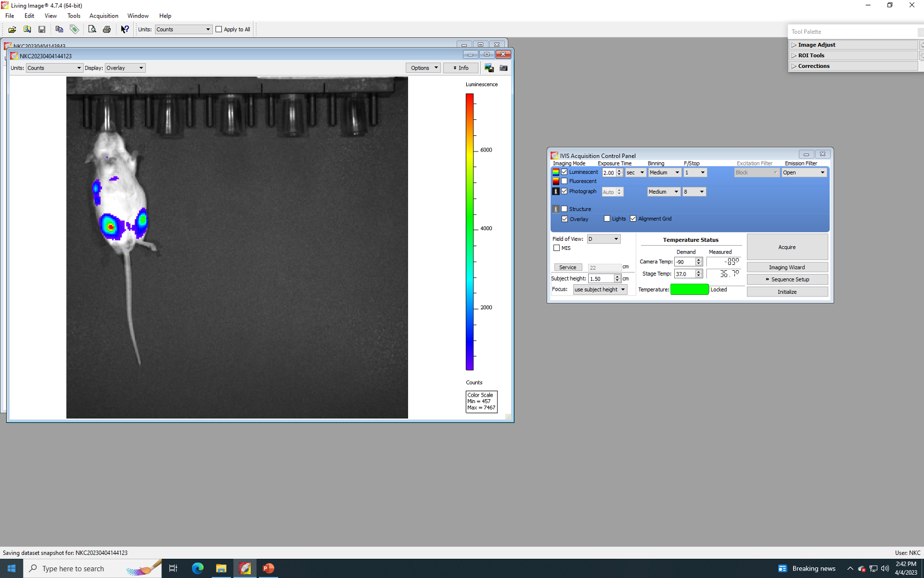Click the Acquire button

click(x=787, y=247)
